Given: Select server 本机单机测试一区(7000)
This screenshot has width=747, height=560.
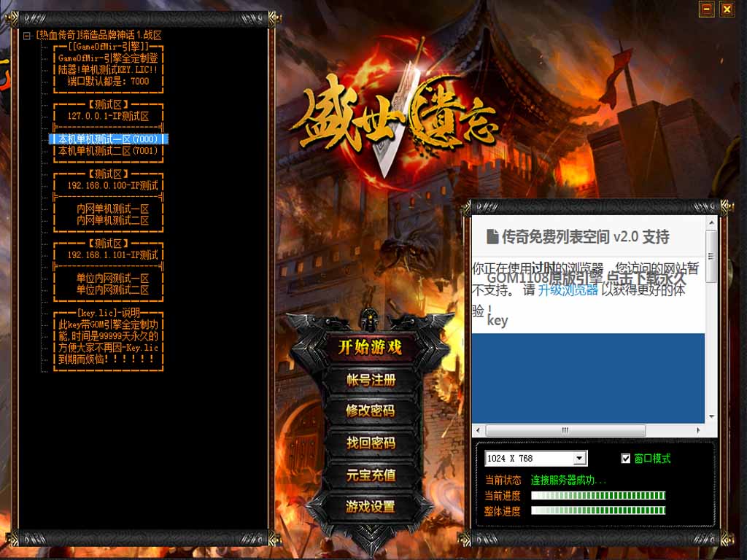Looking at the screenshot, I should pos(108,139).
